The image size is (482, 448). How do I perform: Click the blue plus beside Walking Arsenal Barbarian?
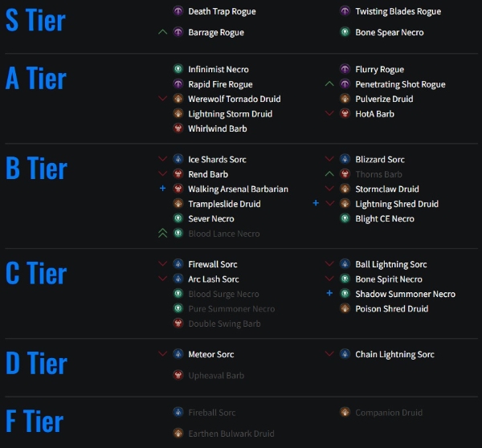pos(162,189)
